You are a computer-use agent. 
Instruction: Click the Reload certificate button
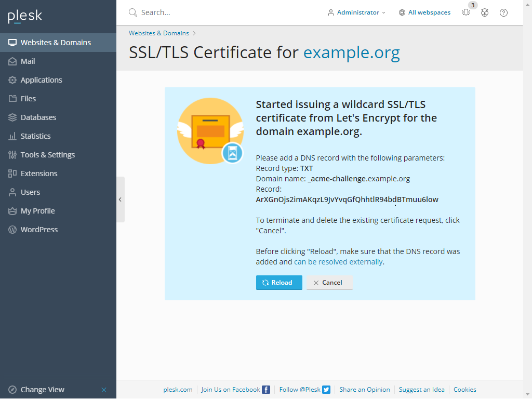tap(279, 283)
